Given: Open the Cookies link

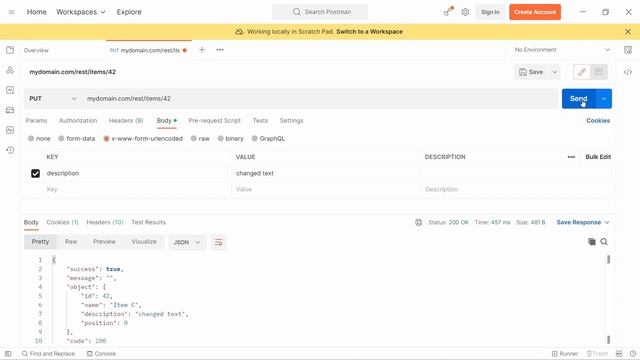Looking at the screenshot, I should (598, 120).
